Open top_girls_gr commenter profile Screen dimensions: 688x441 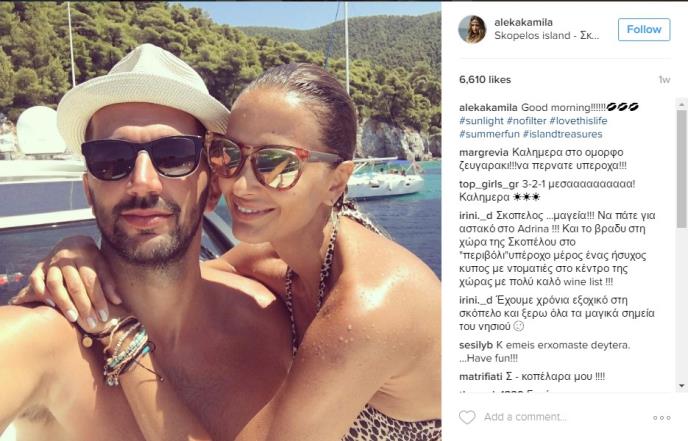tap(485, 184)
